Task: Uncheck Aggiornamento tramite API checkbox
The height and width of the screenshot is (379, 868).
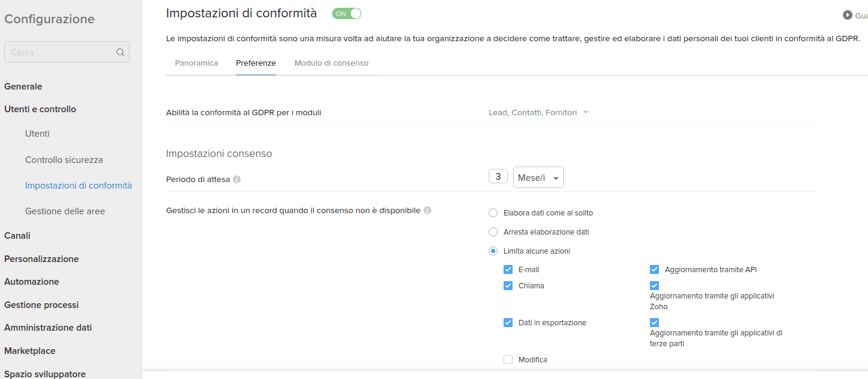Action: click(655, 270)
